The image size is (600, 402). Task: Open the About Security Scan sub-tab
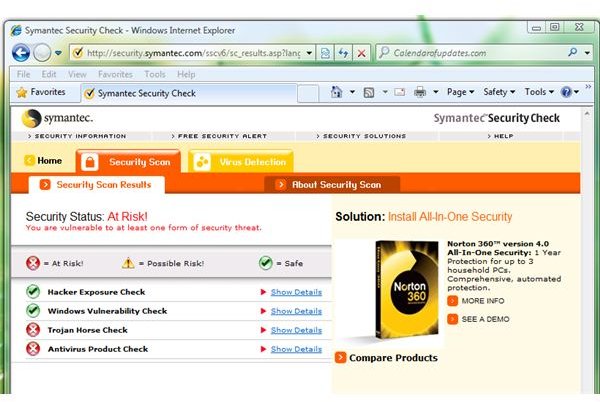332,185
